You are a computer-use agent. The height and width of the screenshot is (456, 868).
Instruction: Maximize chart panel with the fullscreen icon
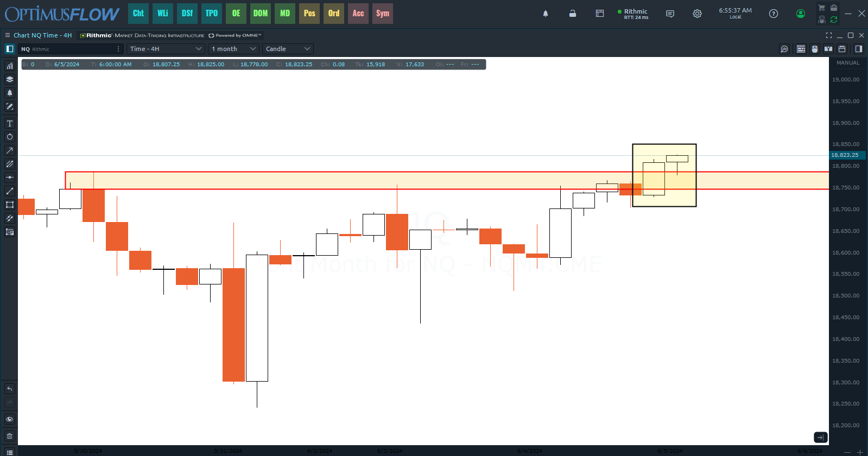tap(829, 35)
